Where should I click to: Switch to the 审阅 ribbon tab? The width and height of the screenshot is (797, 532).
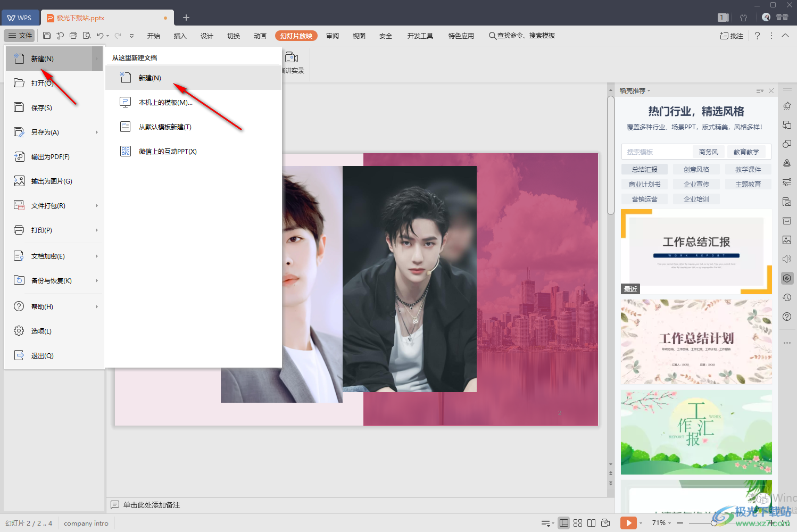(333, 36)
